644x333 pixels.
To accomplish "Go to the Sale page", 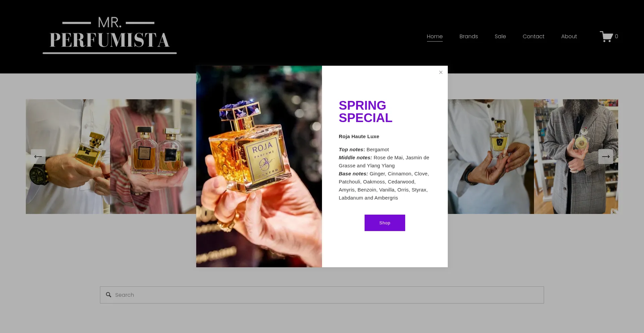I will point(500,37).
